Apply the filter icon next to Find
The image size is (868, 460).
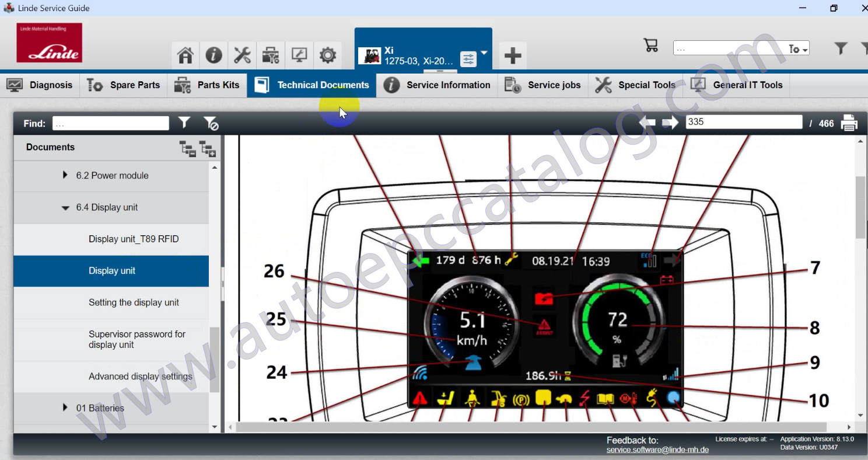(184, 123)
